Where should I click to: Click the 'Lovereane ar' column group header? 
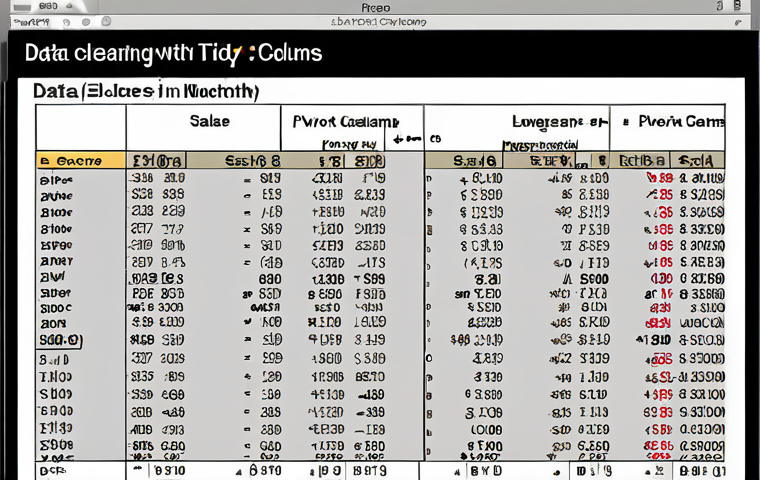point(560,122)
